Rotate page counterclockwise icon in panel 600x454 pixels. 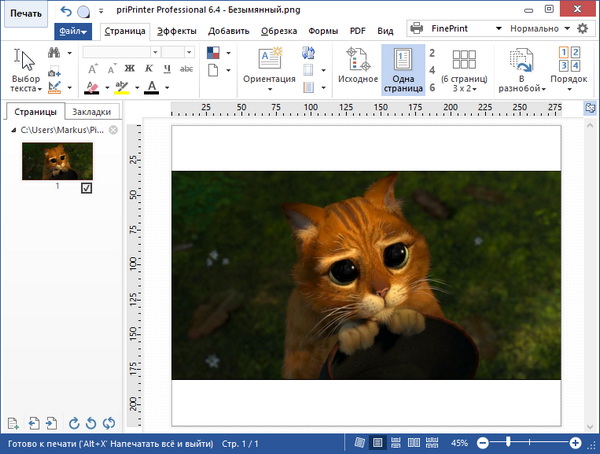[x=91, y=423]
